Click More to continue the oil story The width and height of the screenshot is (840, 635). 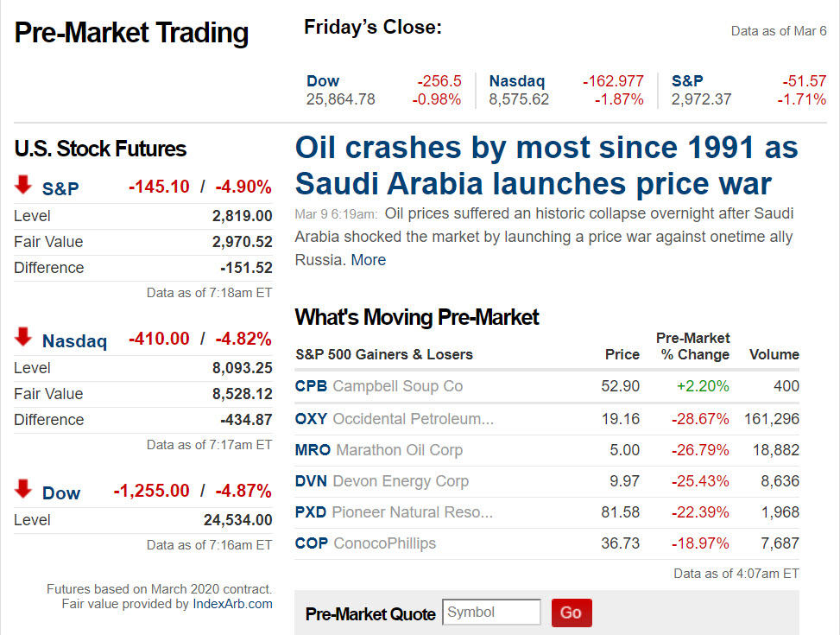click(369, 260)
